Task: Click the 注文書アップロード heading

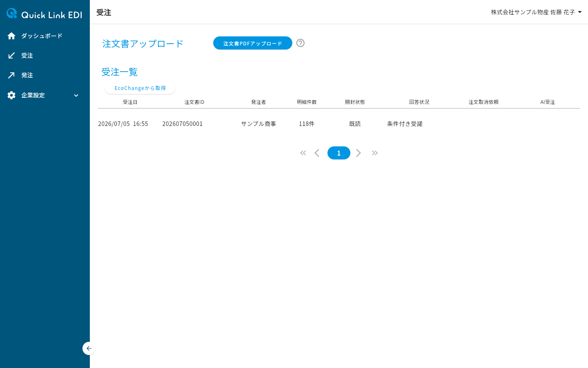Action: click(143, 44)
